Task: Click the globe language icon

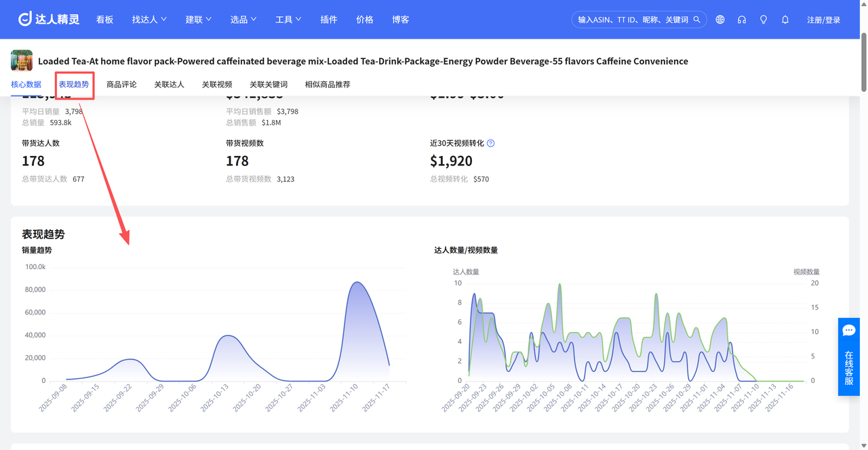Action: pos(720,20)
